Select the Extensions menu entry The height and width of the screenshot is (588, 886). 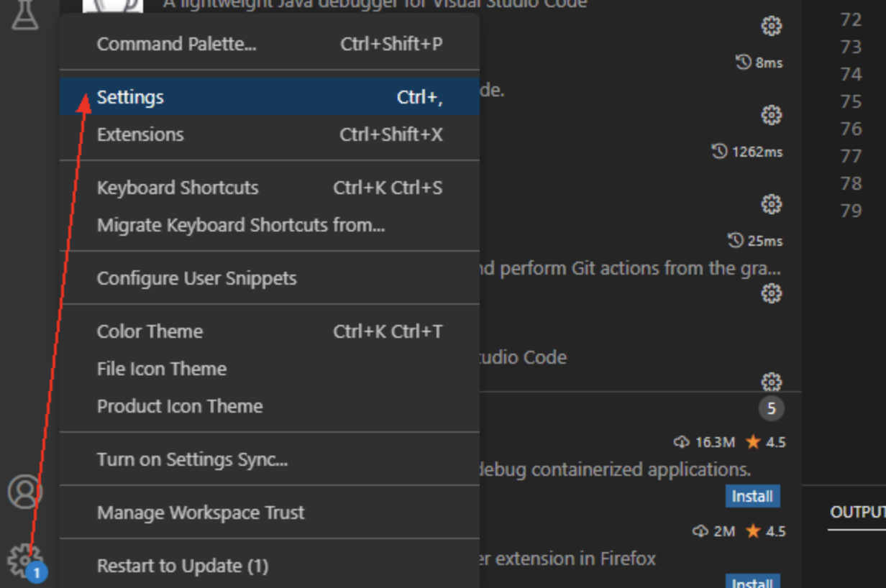pyautogui.click(x=270, y=134)
